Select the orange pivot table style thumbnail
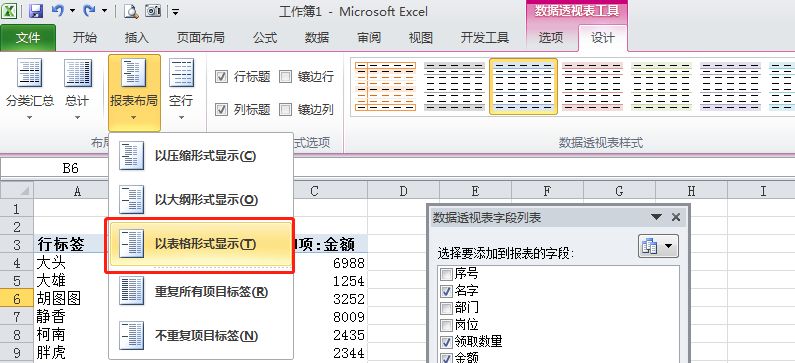Screen dimensions: 795x363 tap(385, 86)
